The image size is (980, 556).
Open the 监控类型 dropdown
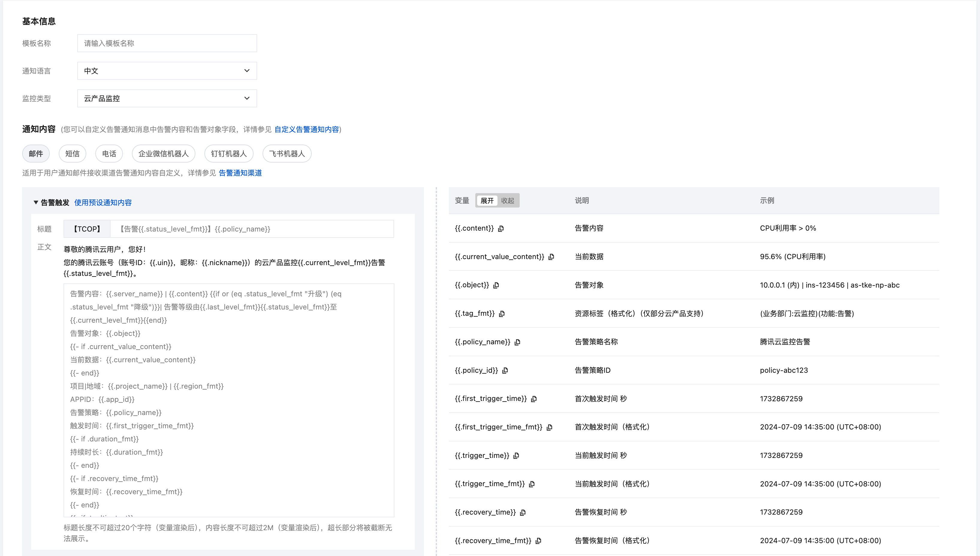167,99
